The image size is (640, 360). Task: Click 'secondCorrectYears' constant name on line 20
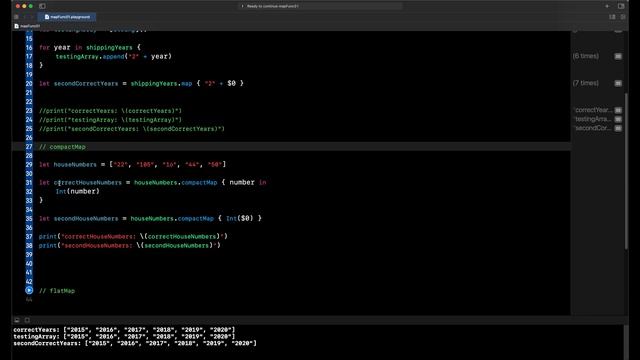(86, 83)
